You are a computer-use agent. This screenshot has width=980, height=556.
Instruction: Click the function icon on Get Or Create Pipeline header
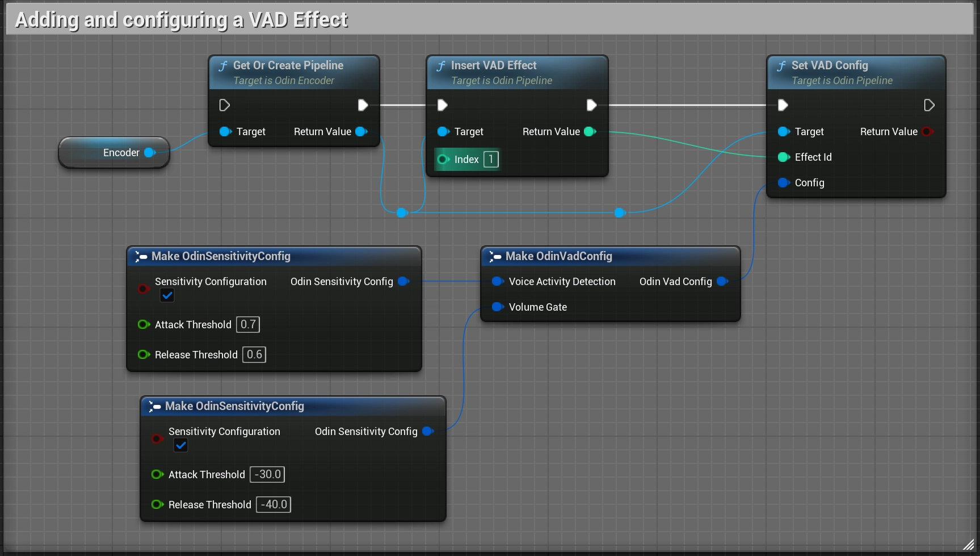[224, 65]
